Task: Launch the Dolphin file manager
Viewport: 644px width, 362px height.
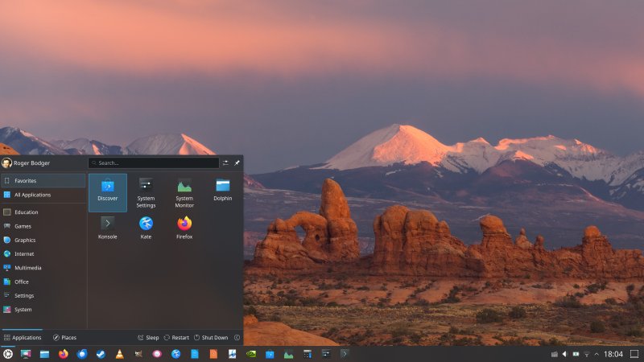Action: [x=223, y=191]
